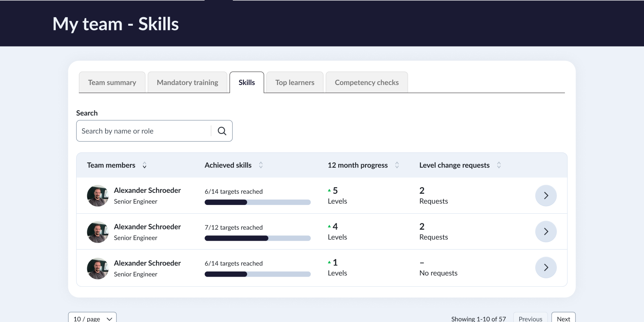Switch to Team summary tab
644x322 pixels.
coord(112,83)
